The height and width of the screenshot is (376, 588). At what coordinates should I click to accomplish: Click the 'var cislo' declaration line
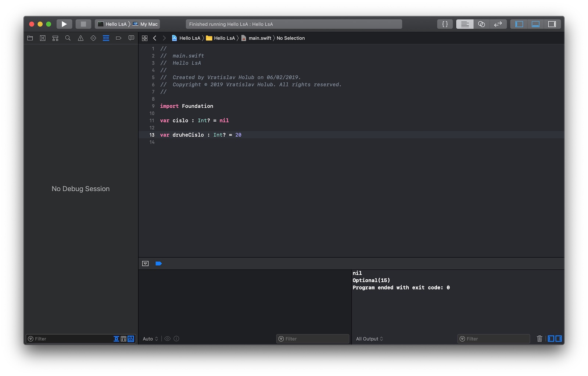click(x=194, y=121)
